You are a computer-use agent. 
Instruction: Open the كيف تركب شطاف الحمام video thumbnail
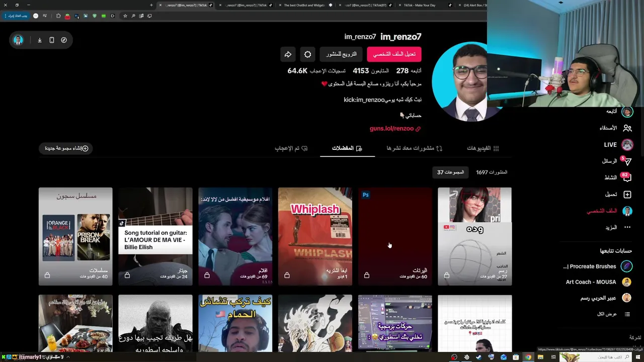235,323
